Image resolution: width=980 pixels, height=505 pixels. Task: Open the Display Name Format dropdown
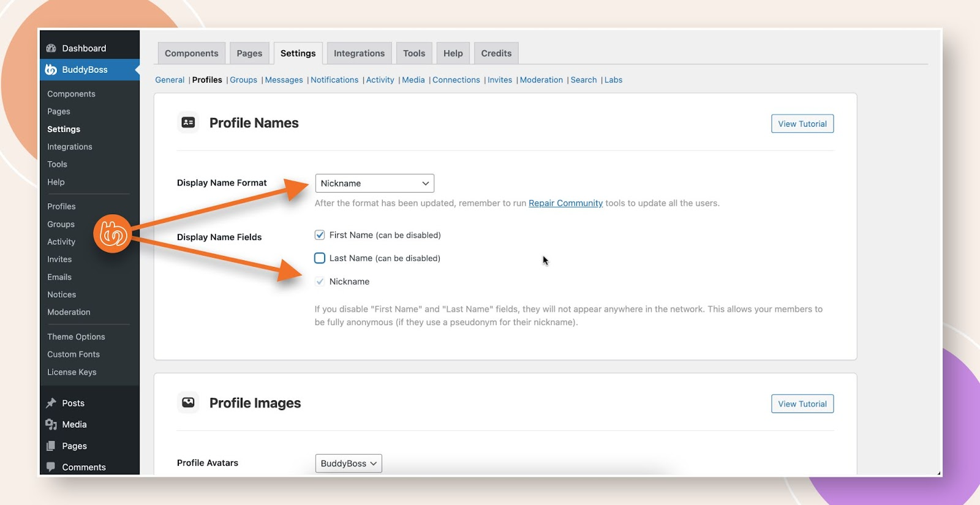point(375,184)
